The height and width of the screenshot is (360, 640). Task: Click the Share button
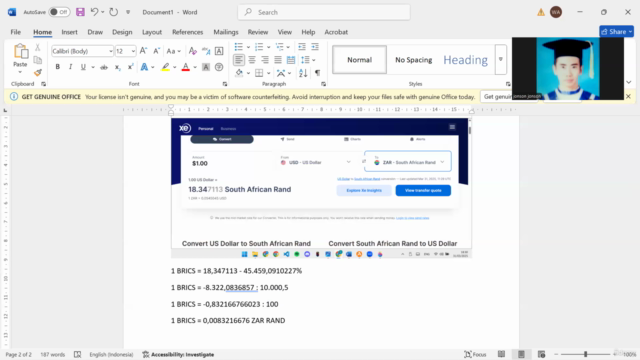(x=616, y=31)
